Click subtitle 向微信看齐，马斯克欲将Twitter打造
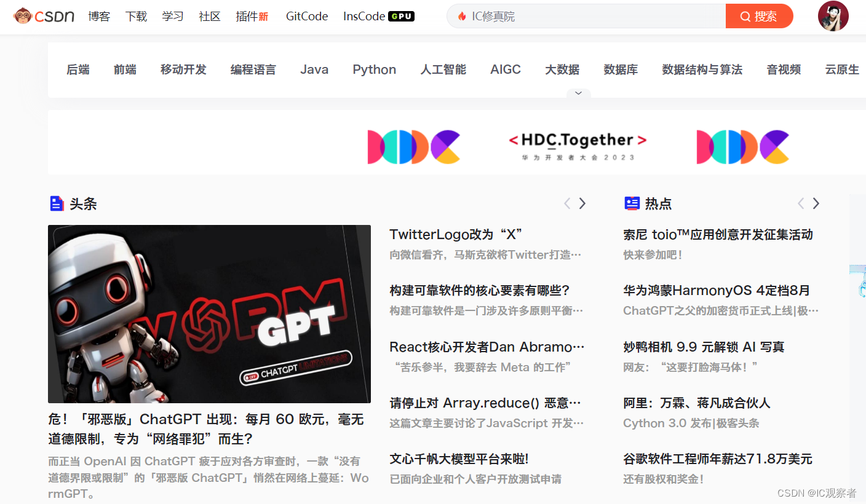The image size is (866, 504). [x=485, y=254]
